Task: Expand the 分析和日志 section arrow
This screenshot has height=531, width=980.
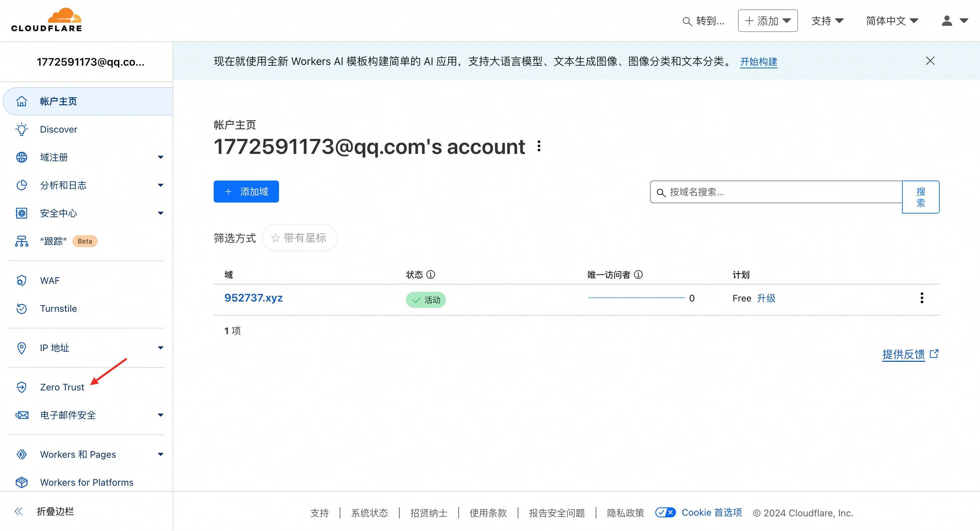Action: [161, 186]
